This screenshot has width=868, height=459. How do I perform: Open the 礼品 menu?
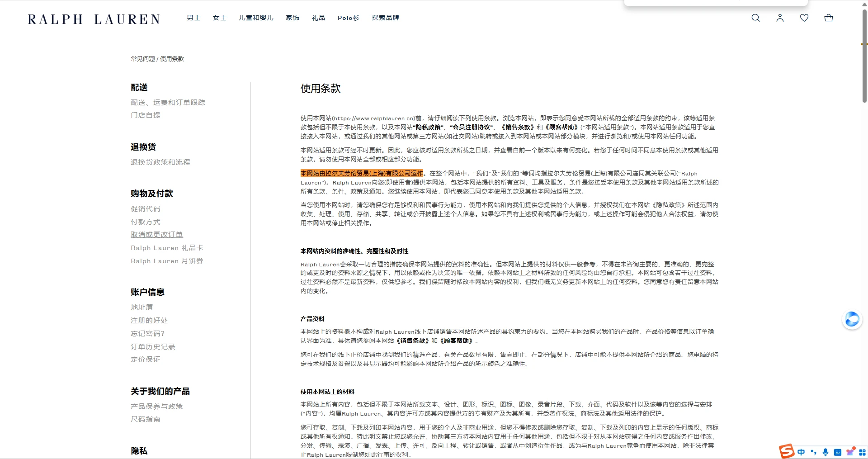point(318,18)
